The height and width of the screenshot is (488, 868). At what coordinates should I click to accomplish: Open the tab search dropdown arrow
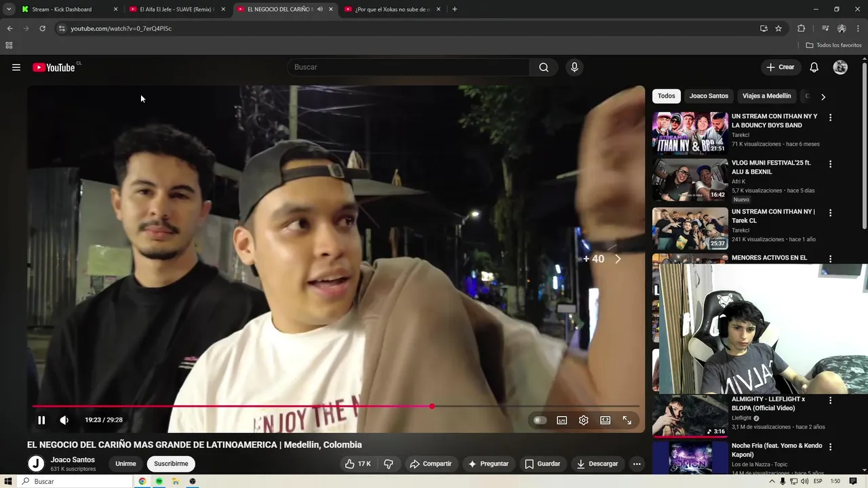click(x=9, y=9)
